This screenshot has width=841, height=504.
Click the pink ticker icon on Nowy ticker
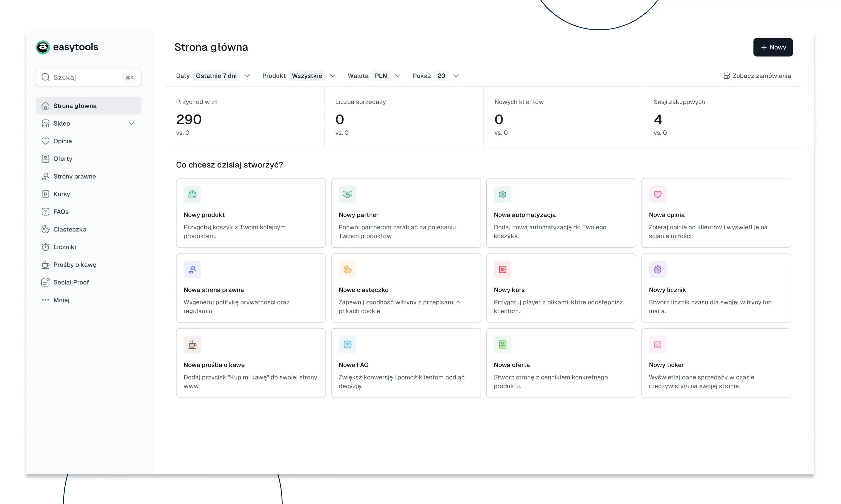[x=657, y=344]
